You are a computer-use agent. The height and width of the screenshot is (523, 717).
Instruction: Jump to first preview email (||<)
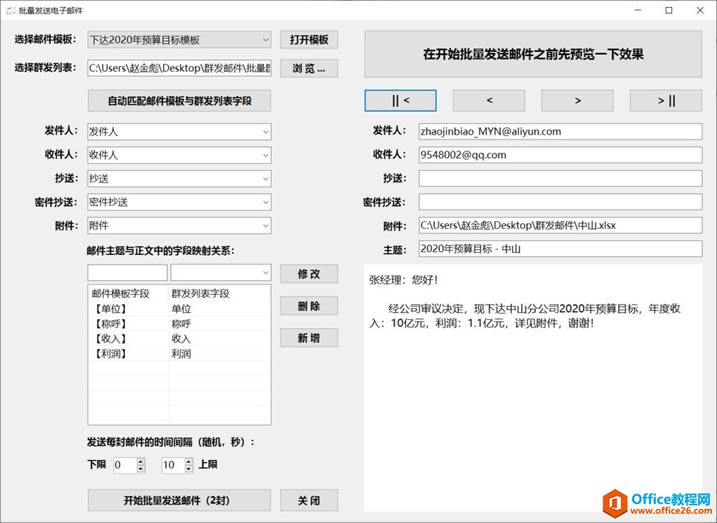click(x=400, y=100)
